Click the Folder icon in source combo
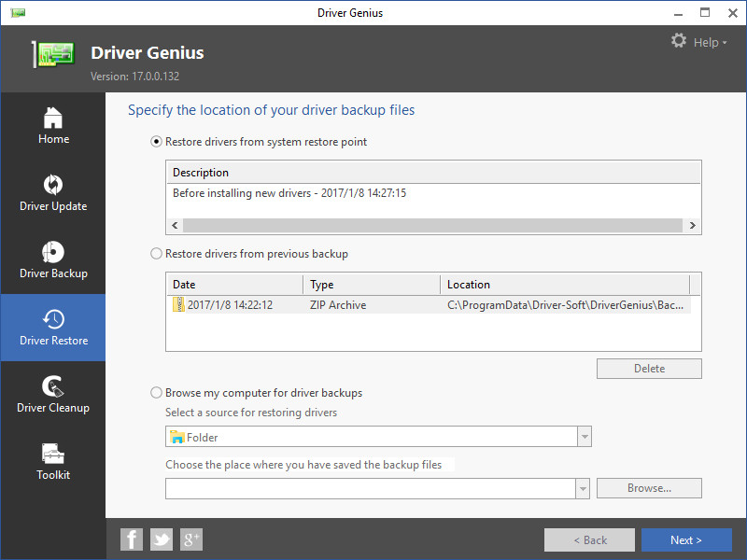Viewport: 747px width, 560px height. pos(177,437)
